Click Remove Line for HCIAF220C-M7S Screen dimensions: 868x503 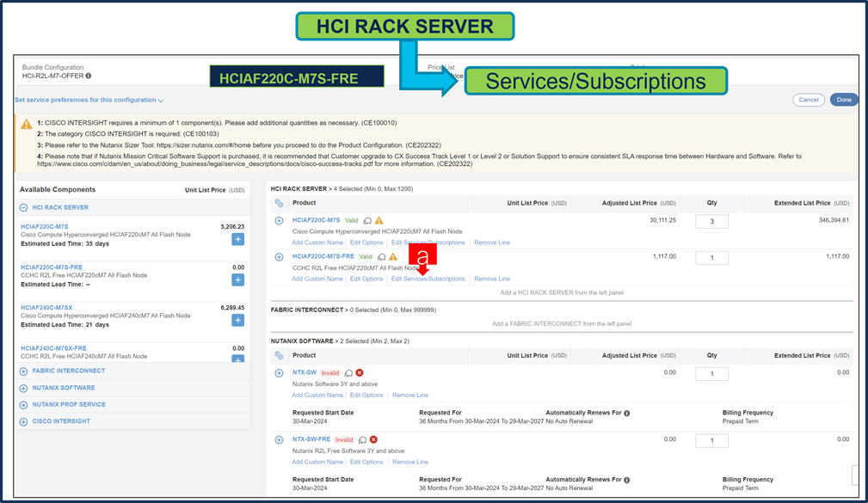(492, 242)
